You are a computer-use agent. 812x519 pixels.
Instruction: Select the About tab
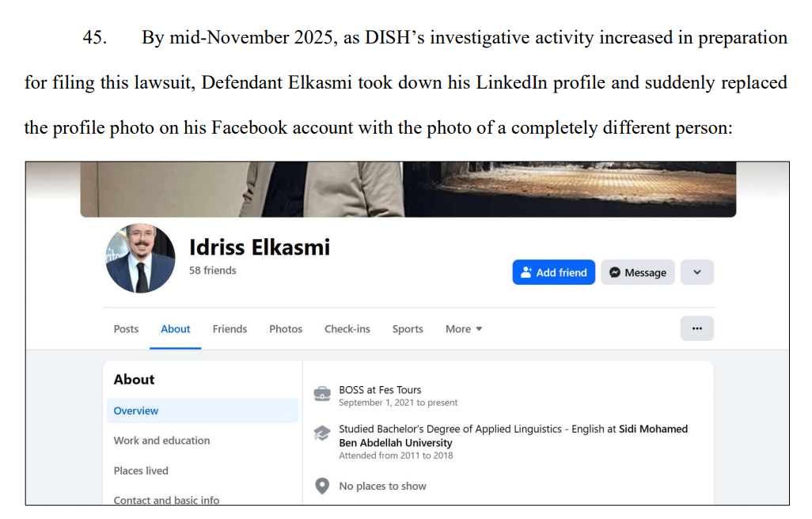[175, 329]
